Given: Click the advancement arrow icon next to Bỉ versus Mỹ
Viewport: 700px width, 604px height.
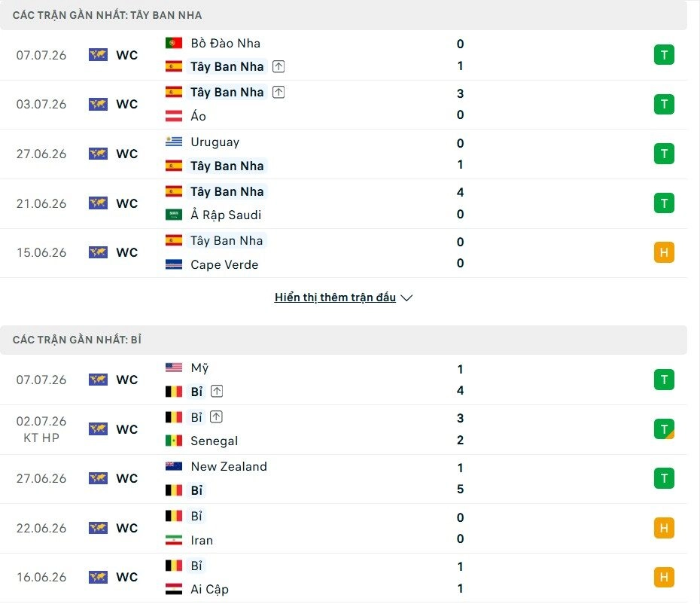Looking at the screenshot, I should click(x=217, y=392).
